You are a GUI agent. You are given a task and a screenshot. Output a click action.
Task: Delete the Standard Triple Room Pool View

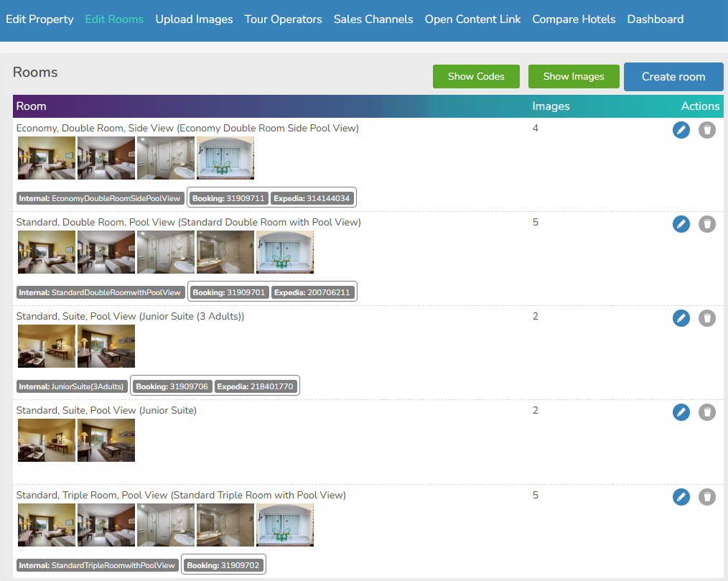(706, 497)
